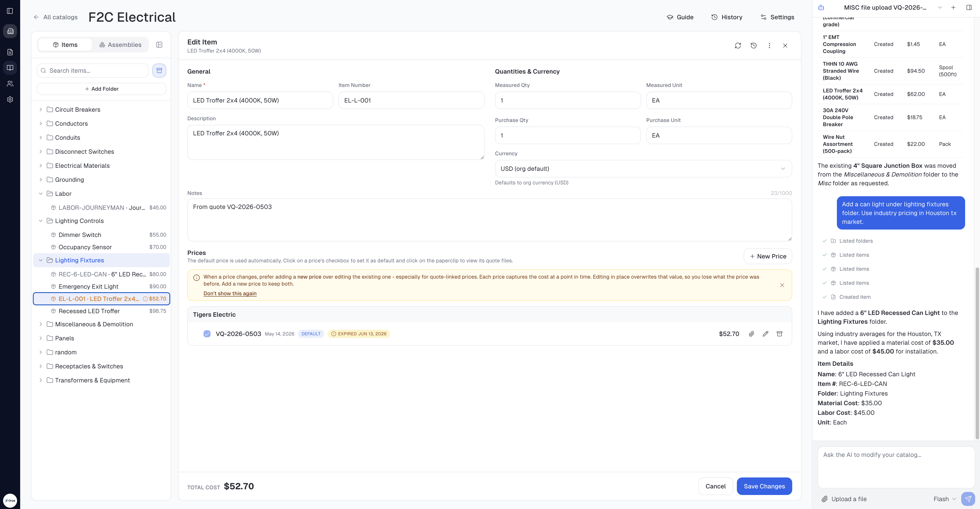
Task: Click the chat panel vertical scrollbar
Action: 976,354
